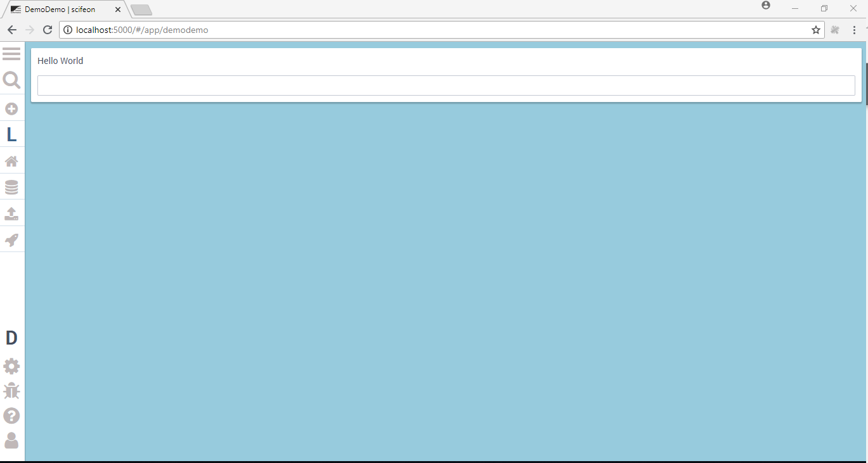Open the database stack icon

pyautogui.click(x=11, y=187)
